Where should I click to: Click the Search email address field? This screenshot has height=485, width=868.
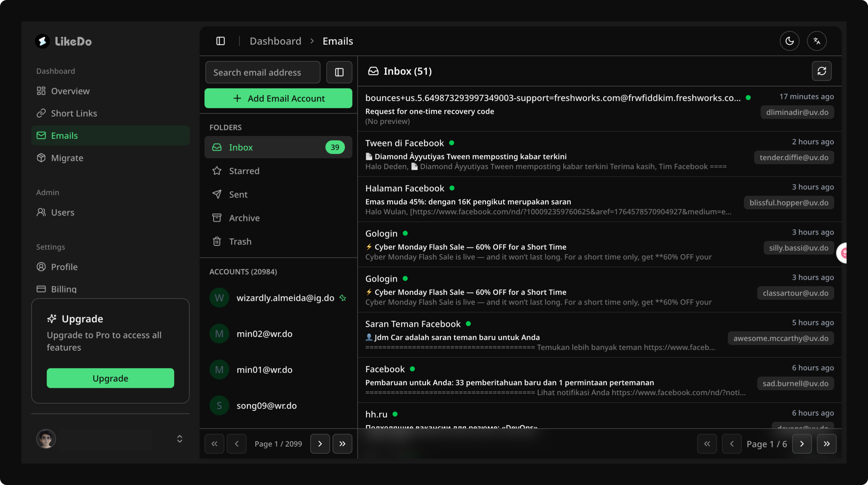(262, 72)
